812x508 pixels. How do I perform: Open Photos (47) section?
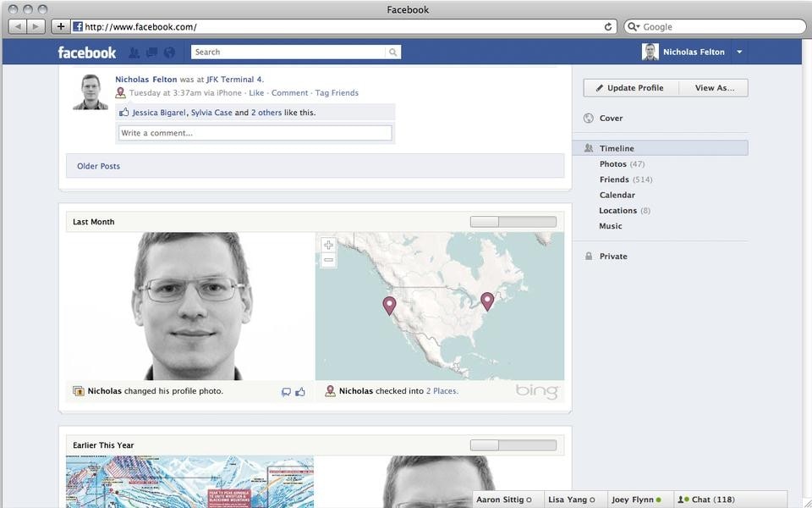[x=622, y=163]
